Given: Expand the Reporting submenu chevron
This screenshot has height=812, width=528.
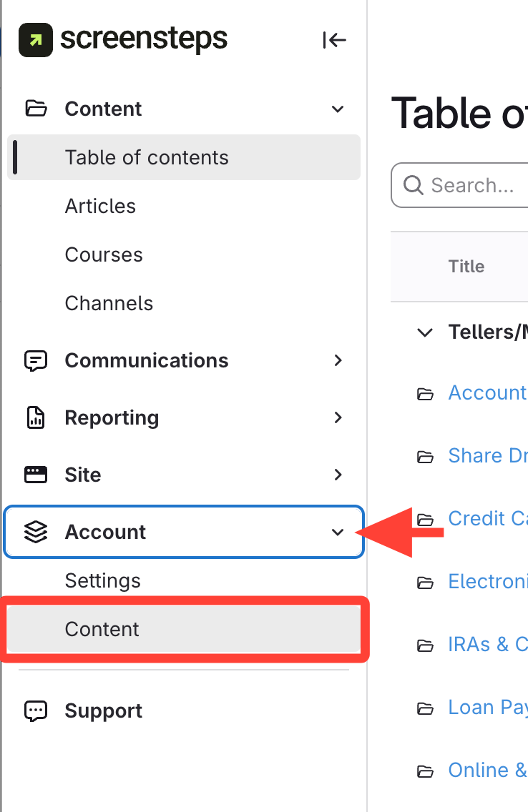Looking at the screenshot, I should click(338, 417).
